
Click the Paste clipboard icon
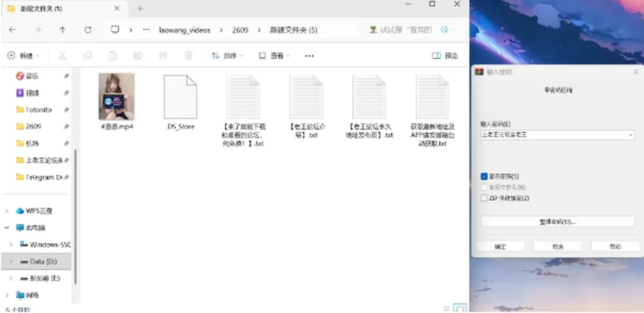pos(113,56)
